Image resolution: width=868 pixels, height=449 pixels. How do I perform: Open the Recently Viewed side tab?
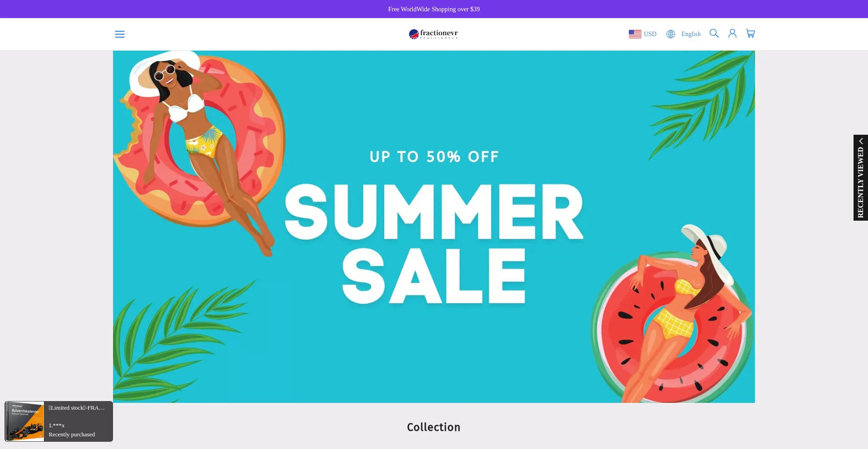tap(861, 178)
